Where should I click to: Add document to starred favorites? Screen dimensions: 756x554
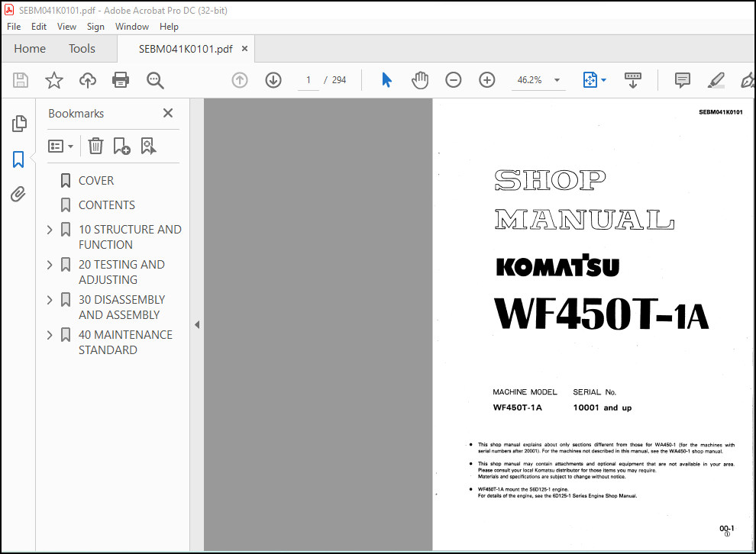(54, 80)
